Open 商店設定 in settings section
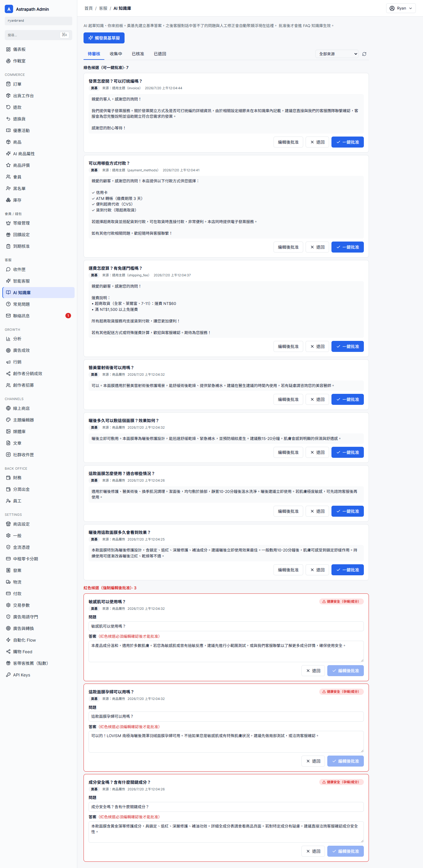The width and height of the screenshot is (423, 868). [38, 524]
